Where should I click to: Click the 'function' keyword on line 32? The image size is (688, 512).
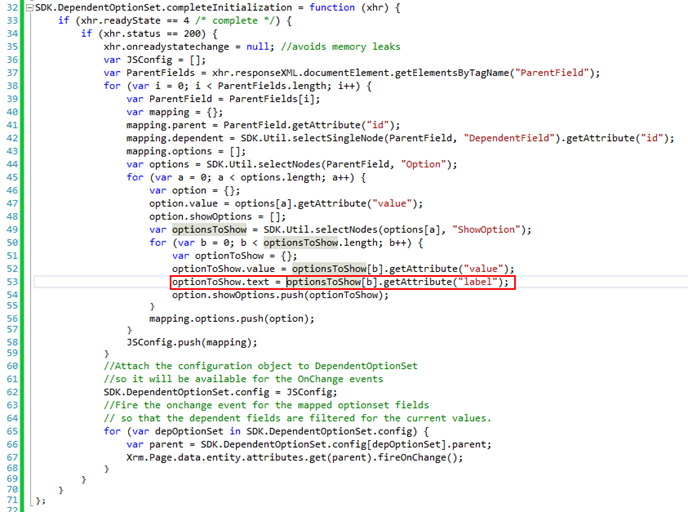tap(332, 8)
